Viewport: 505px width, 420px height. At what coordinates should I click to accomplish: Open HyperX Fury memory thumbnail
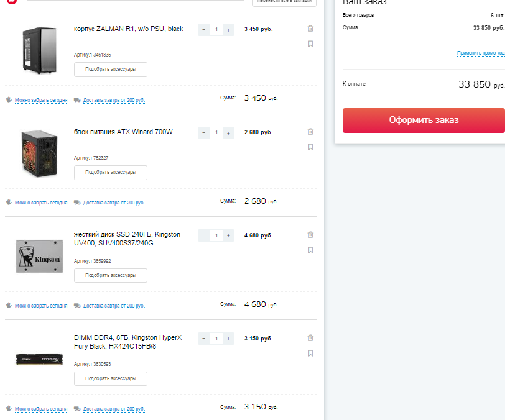(39, 359)
